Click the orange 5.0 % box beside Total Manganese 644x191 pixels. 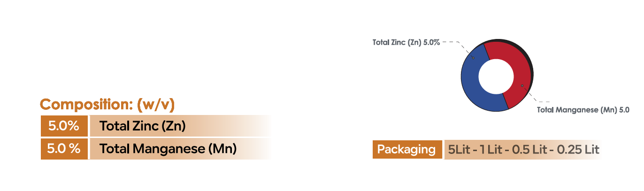click(x=64, y=149)
